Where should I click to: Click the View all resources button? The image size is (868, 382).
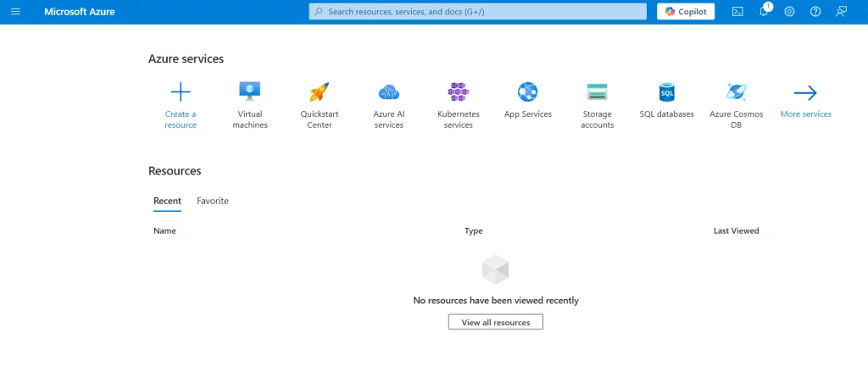point(495,322)
